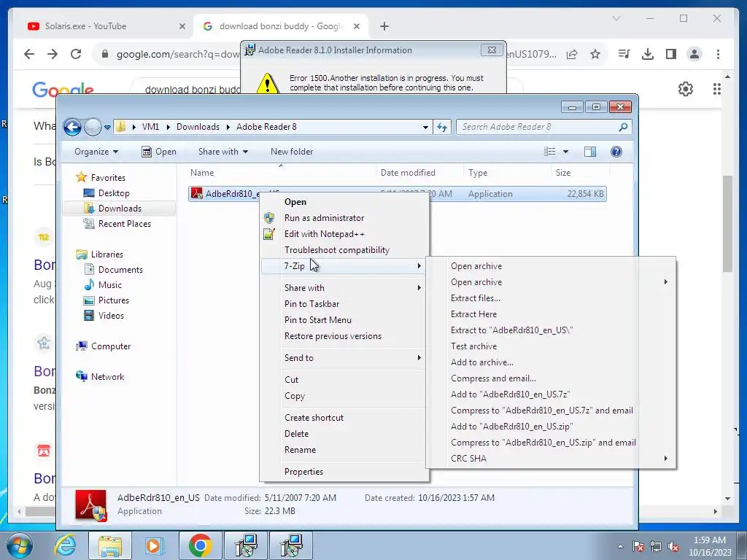Open a new Chrome tab with the plus button

click(384, 26)
